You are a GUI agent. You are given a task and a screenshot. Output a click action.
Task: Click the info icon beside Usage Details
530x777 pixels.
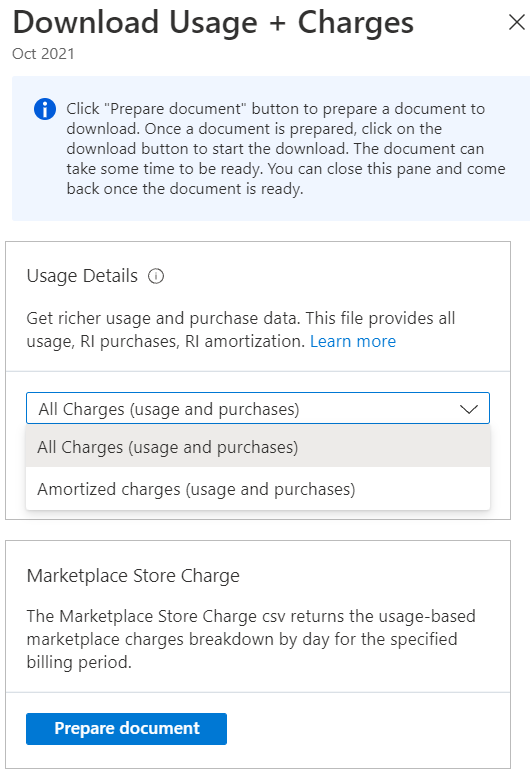(x=156, y=276)
